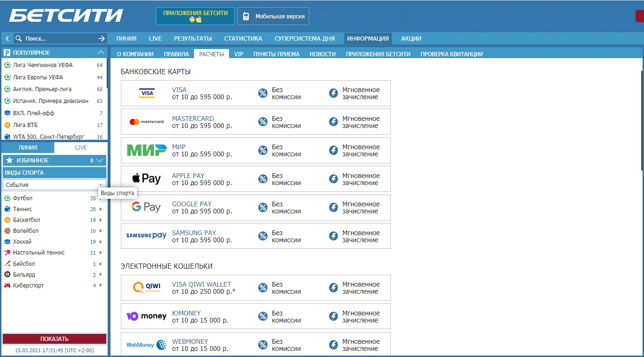Click the WebMoney logo

[147, 345]
